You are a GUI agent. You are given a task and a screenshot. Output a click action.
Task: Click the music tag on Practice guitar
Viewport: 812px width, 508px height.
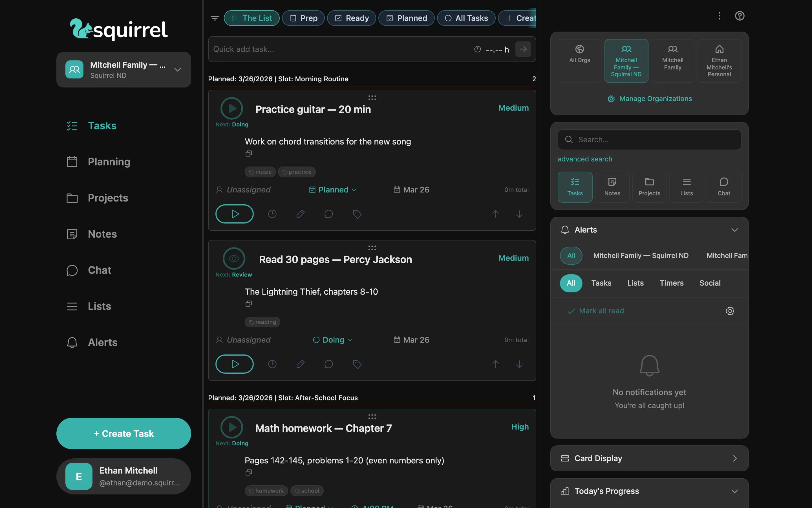coord(260,172)
